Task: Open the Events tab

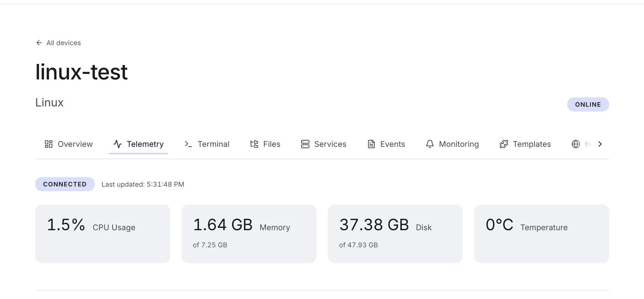Action: click(x=386, y=144)
